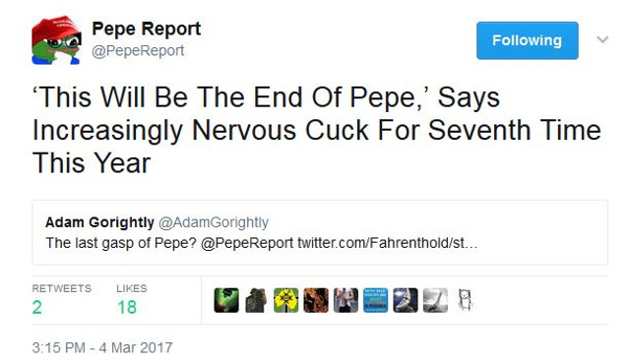Open the blue self-discipline text liker avatar
The width and height of the screenshot is (630, 364).
(x=376, y=300)
